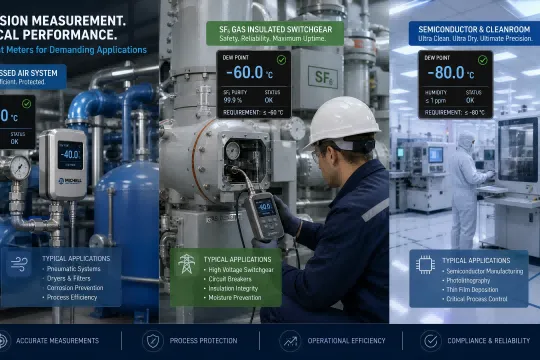Click the green checkmark on the -80.0 °C panel
The width and height of the screenshot is (540, 360).
coord(483,60)
